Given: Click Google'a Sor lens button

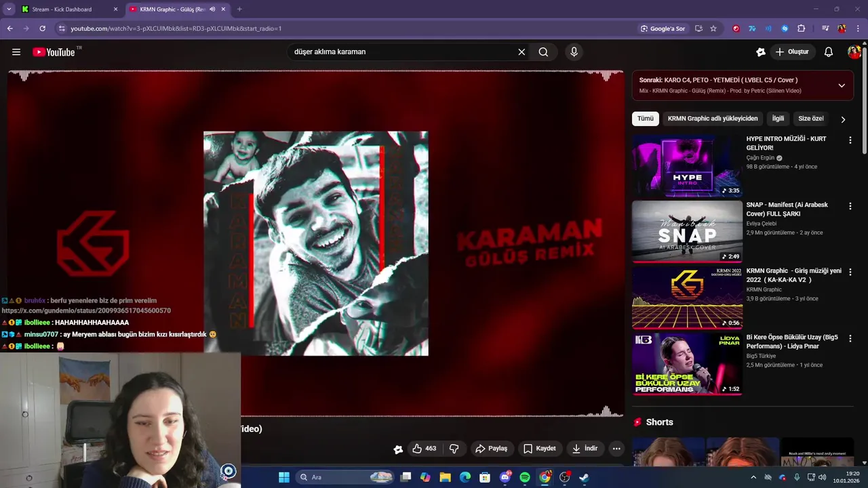Looking at the screenshot, I should [x=663, y=28].
